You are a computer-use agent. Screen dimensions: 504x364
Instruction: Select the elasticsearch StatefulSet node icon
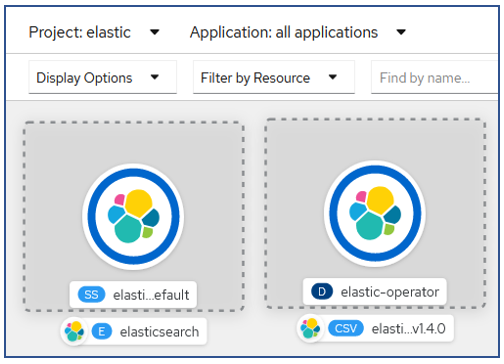(133, 216)
